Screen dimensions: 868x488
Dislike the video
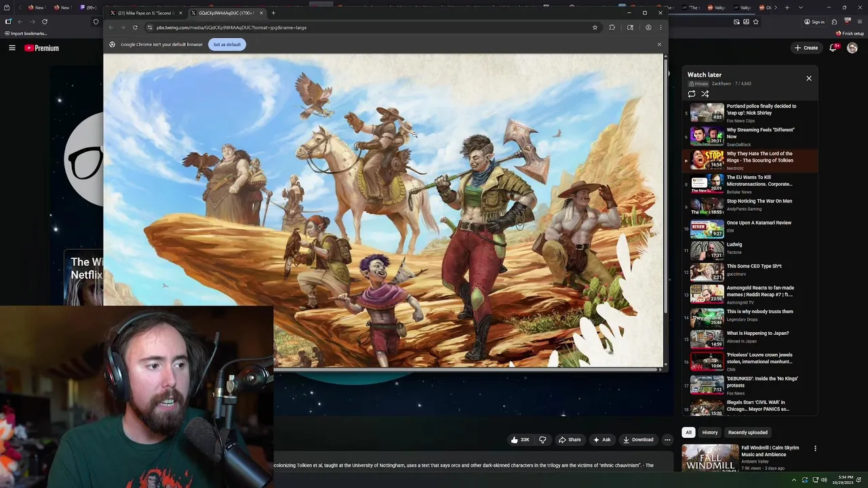pyautogui.click(x=542, y=440)
